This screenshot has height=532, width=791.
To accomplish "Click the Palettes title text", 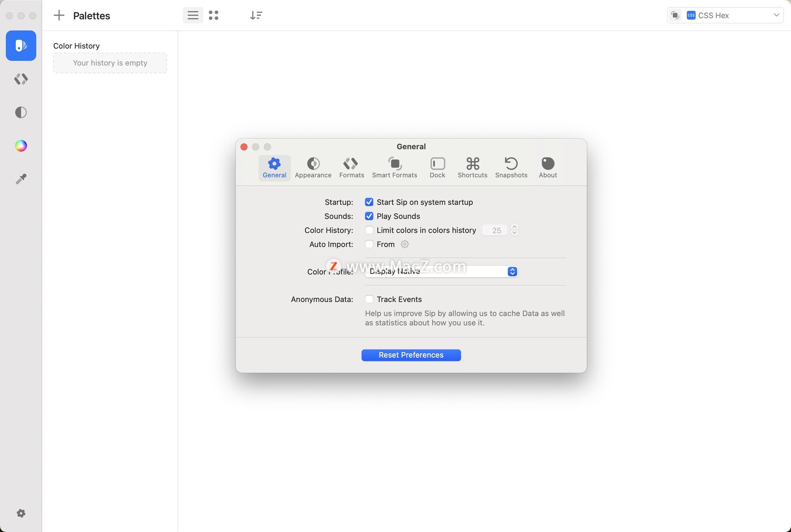I will pos(91,16).
